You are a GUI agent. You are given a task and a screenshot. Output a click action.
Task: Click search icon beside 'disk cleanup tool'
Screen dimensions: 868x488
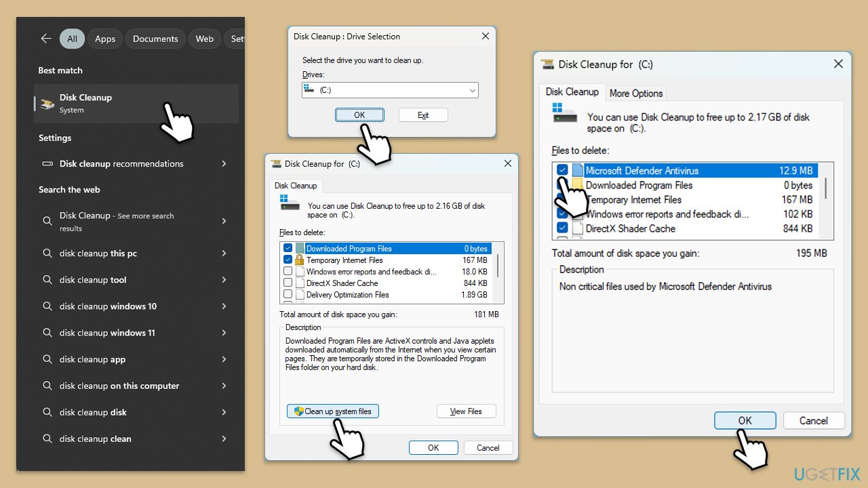(x=47, y=280)
